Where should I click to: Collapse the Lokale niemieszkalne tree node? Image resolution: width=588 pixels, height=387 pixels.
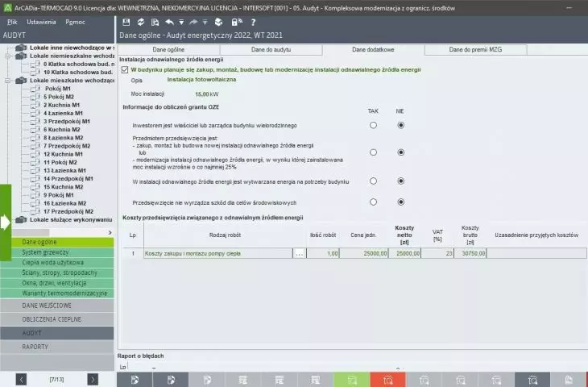click(x=7, y=56)
